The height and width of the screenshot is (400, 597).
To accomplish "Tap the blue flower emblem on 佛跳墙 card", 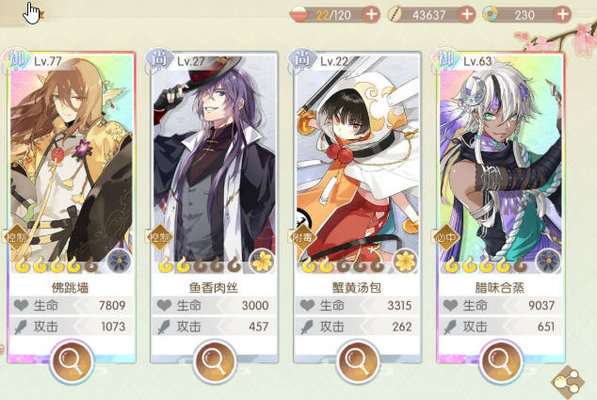I will (119, 261).
